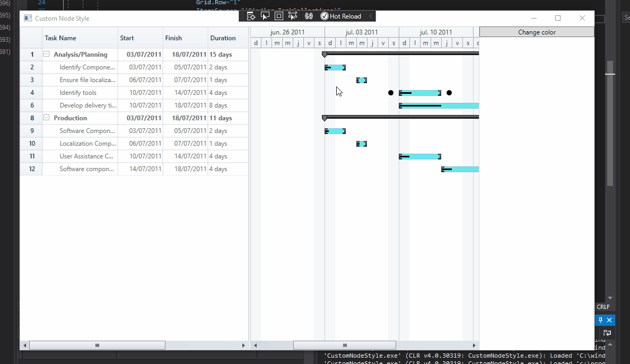Click the binding failures icon

coord(309,16)
